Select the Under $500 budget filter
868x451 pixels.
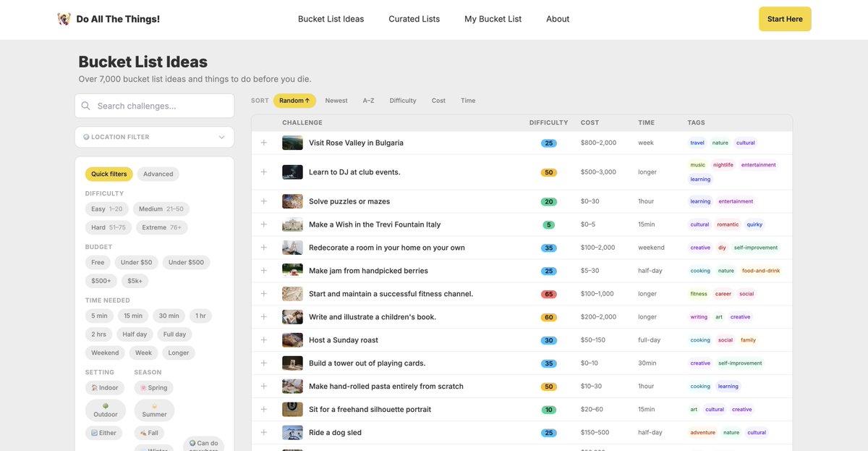(186, 262)
